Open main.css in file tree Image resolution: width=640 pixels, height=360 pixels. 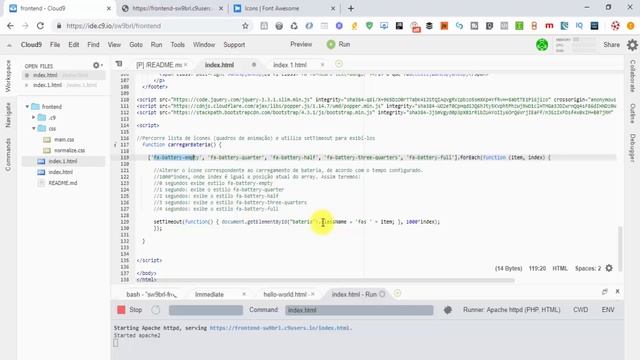(64, 140)
